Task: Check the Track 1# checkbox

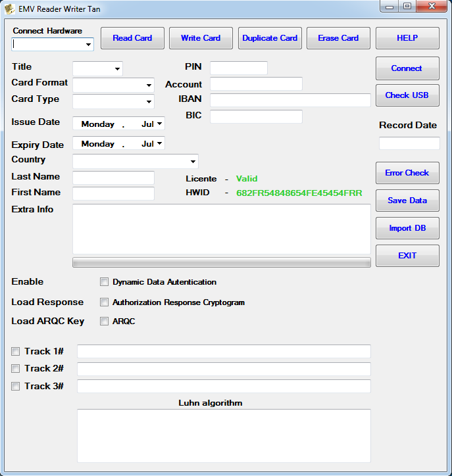Action: click(16, 352)
